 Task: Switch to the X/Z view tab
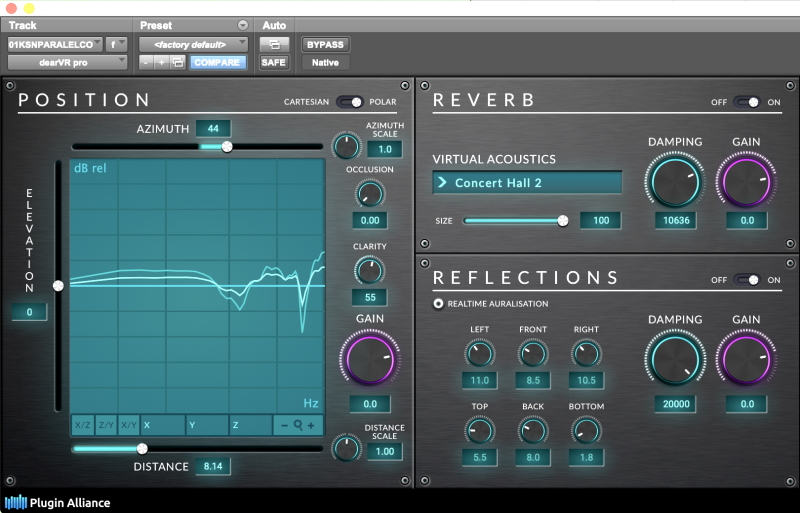pos(81,425)
